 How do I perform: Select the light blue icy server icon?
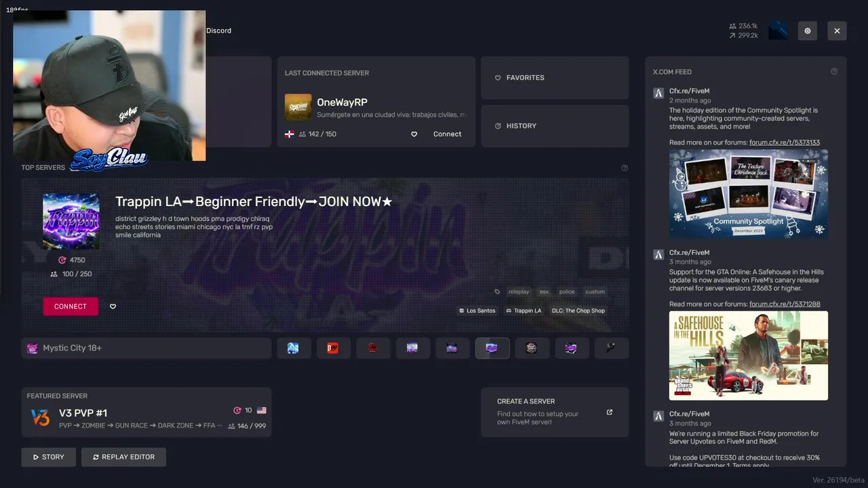pyautogui.click(x=293, y=348)
